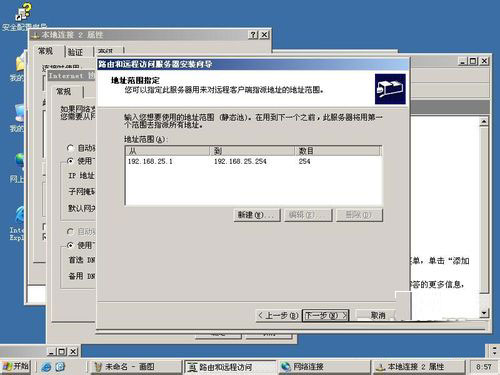Click help ? button in 本地连接 2 属性

tap(253, 35)
